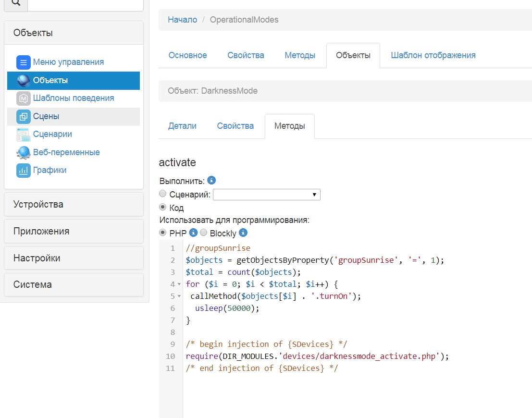
Task: Click the search magnifier icon
Action: pyautogui.click(x=16, y=3)
